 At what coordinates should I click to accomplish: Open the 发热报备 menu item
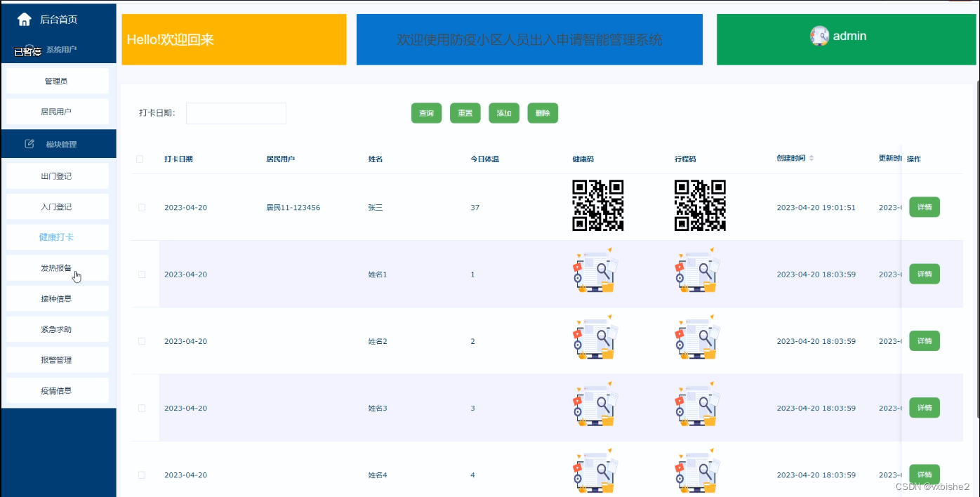(57, 268)
